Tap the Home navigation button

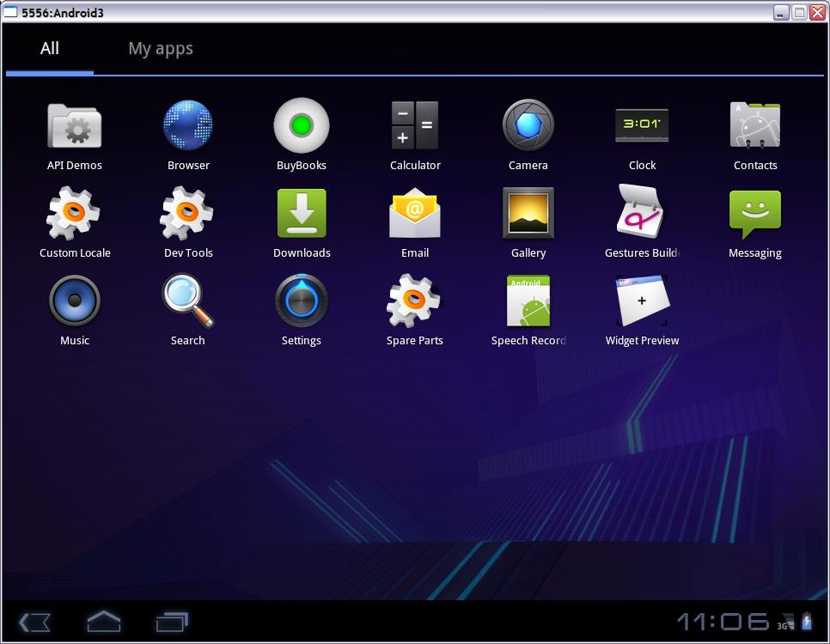(104, 622)
